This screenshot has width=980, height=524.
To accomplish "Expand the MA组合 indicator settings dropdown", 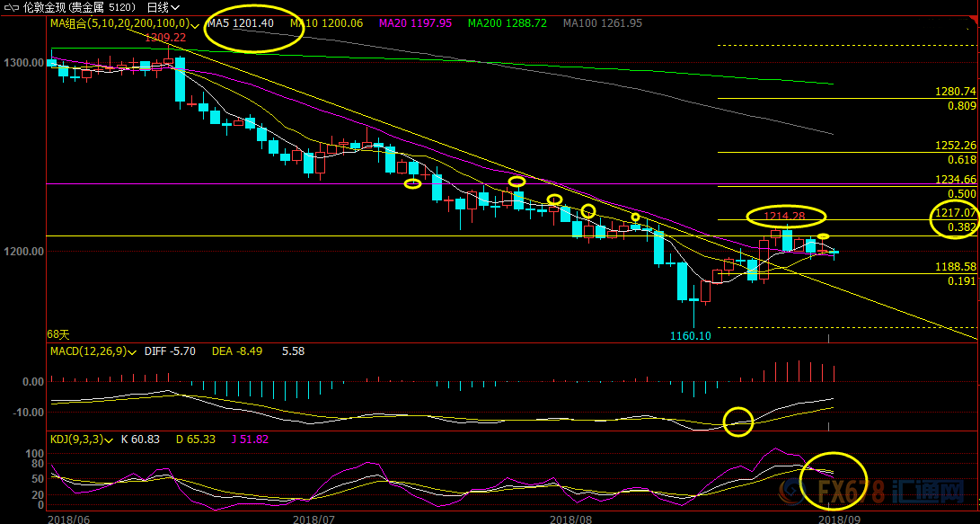I will click(x=195, y=24).
